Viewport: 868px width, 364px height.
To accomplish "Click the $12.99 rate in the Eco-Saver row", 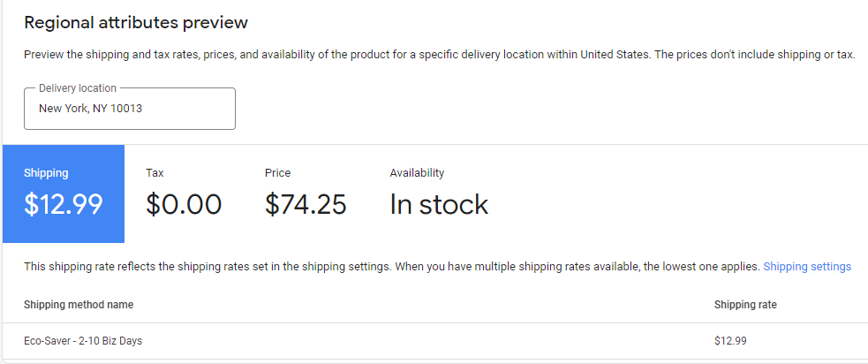I will [x=730, y=340].
